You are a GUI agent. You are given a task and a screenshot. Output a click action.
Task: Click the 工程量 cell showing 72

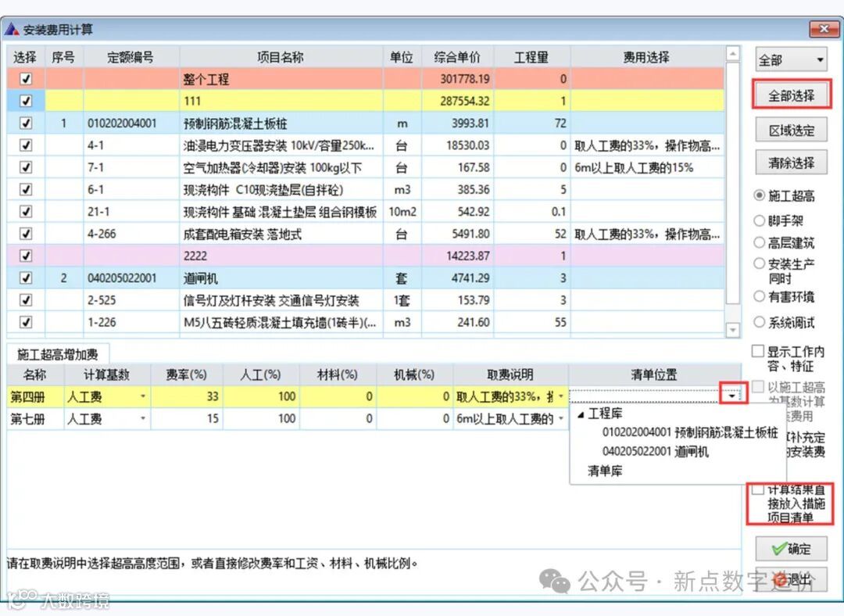(531, 123)
